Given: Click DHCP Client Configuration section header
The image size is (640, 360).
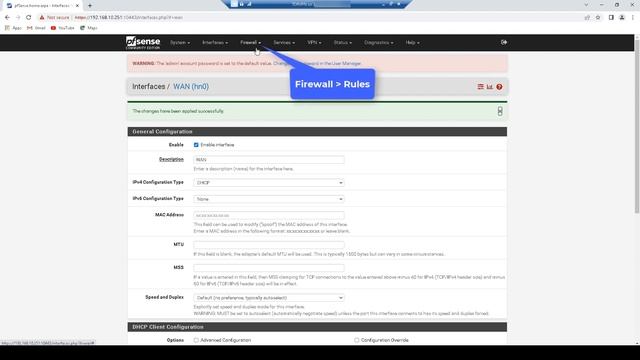Looking at the screenshot, I should pyautogui.click(x=317, y=327).
